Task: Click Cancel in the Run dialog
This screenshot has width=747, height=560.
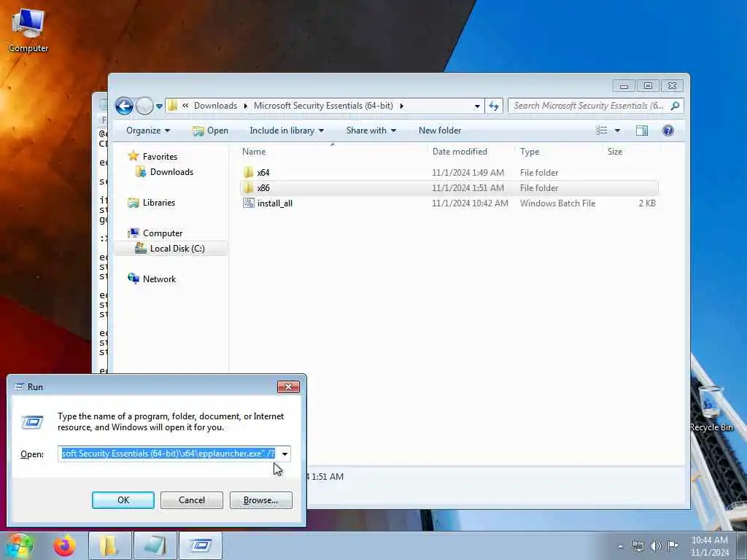Action: coord(192,500)
